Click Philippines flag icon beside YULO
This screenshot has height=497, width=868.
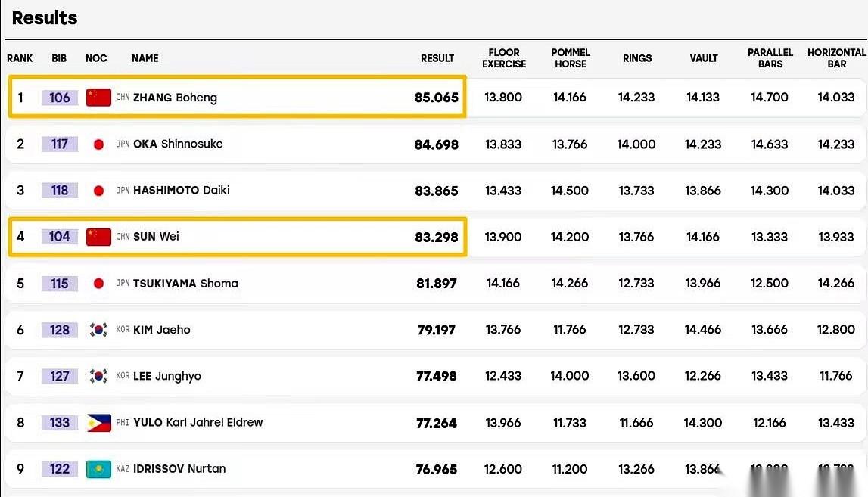pyautogui.click(x=98, y=424)
